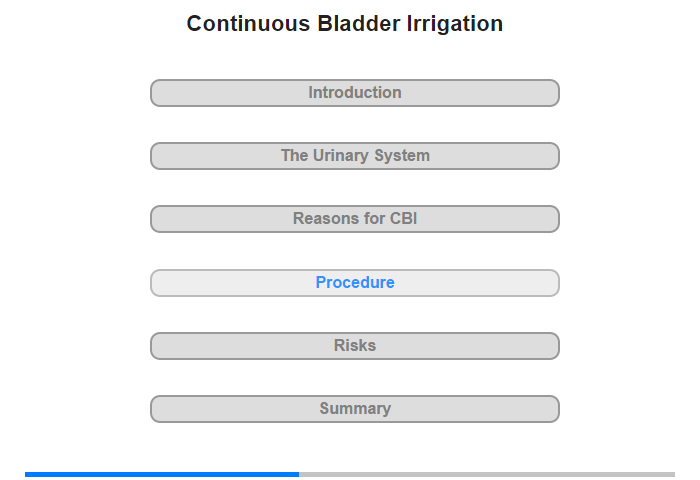Click the Introduction menu entry
700x480 pixels.
point(354,92)
